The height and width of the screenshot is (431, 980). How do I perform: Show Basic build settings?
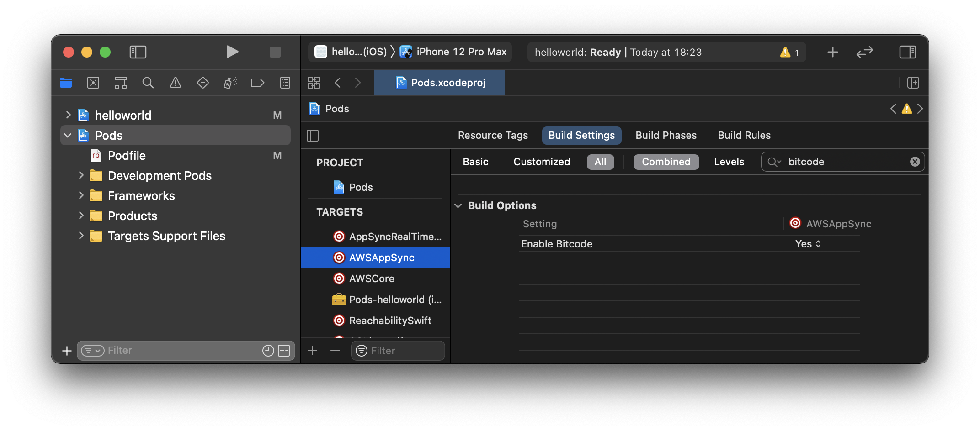click(475, 162)
